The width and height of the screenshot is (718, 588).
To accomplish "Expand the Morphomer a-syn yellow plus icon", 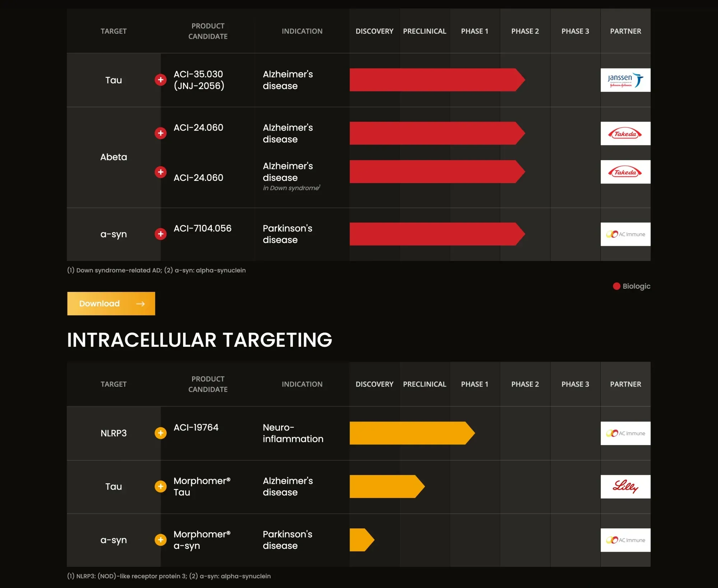I will coord(160,540).
